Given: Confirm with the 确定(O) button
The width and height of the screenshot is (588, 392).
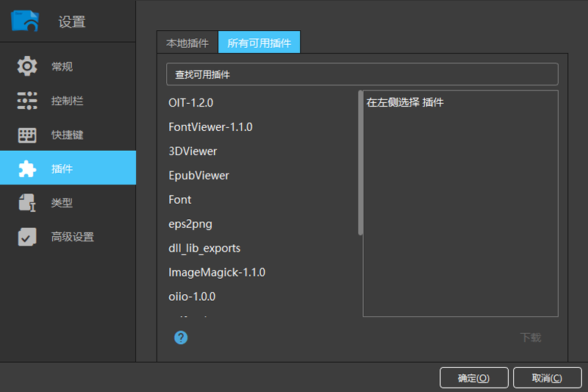Looking at the screenshot, I should click(x=474, y=378).
